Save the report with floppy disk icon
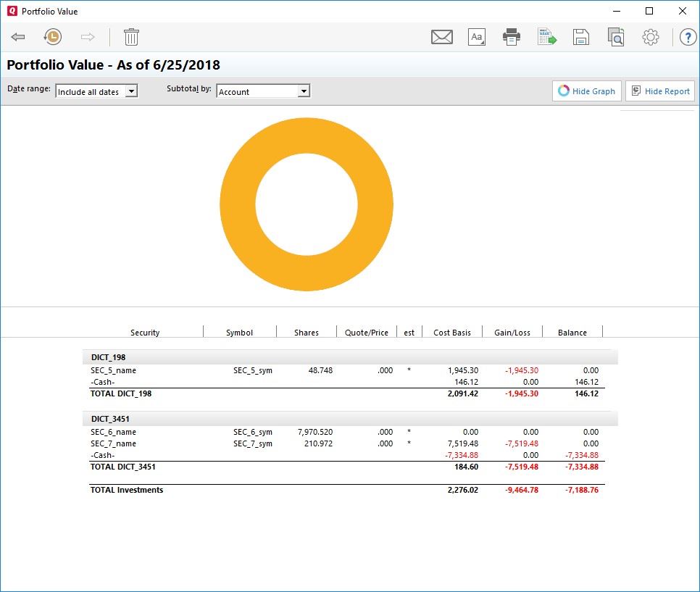Image resolution: width=700 pixels, height=592 pixels. (x=580, y=37)
